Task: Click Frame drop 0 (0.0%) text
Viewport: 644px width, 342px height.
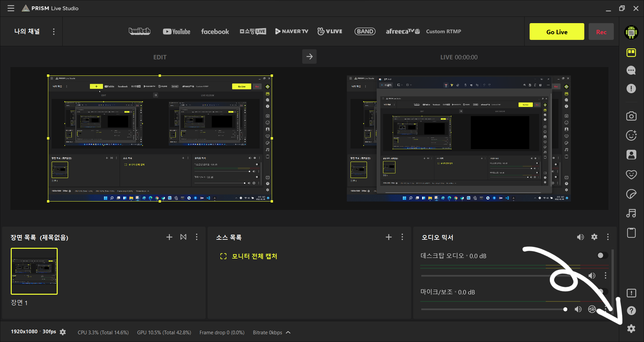Action: (222, 333)
